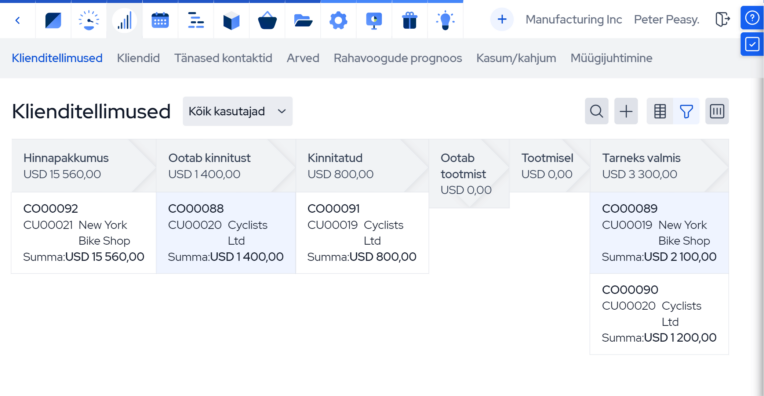764x396 pixels.
Task: Click 'CU00021' on order CO00092
Action: pos(48,225)
